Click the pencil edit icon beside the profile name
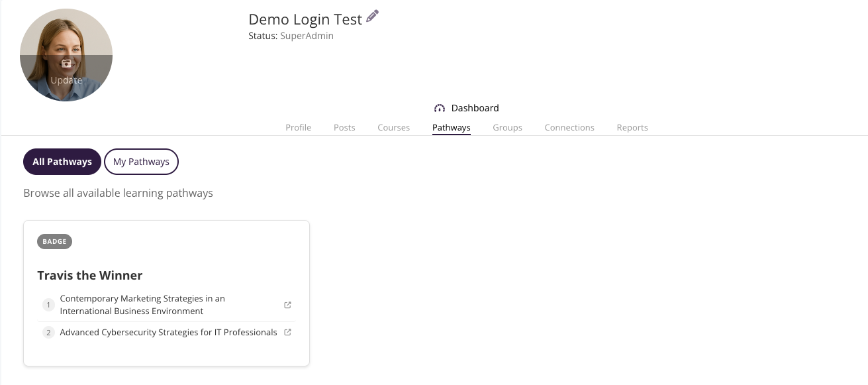Image resolution: width=868 pixels, height=385 pixels. (372, 17)
